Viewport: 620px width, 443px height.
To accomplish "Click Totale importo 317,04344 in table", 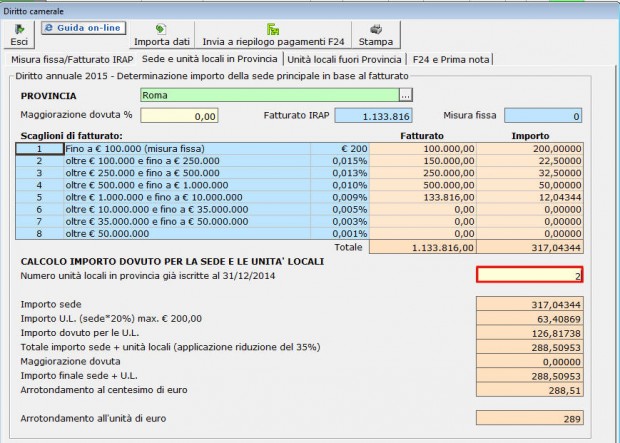I will pyautogui.click(x=530, y=247).
